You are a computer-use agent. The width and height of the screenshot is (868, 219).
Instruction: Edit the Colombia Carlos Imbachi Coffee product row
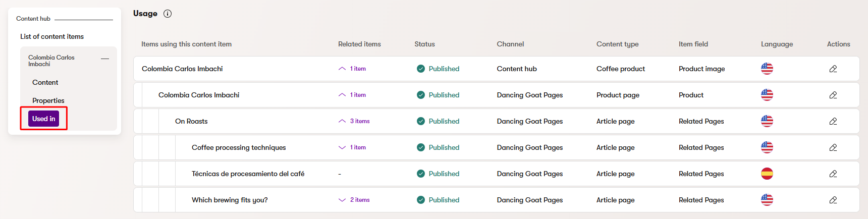[x=833, y=69]
